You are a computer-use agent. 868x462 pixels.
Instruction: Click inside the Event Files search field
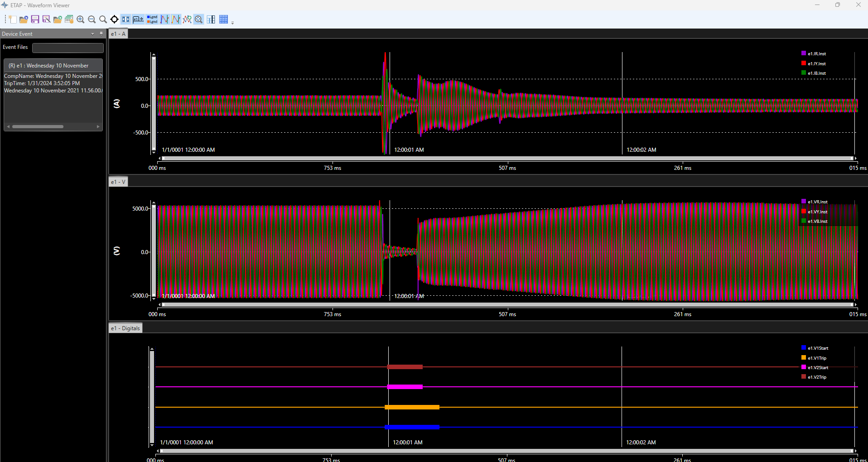(x=68, y=48)
